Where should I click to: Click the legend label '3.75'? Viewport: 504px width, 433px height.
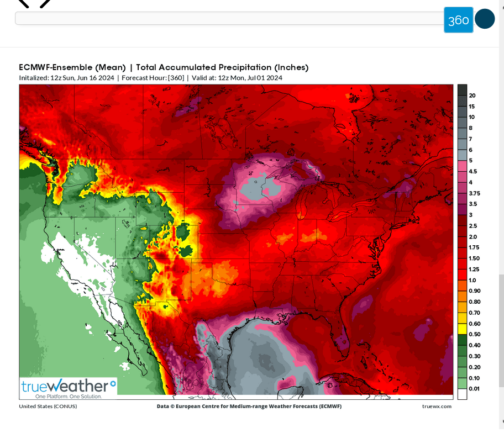pyautogui.click(x=474, y=193)
